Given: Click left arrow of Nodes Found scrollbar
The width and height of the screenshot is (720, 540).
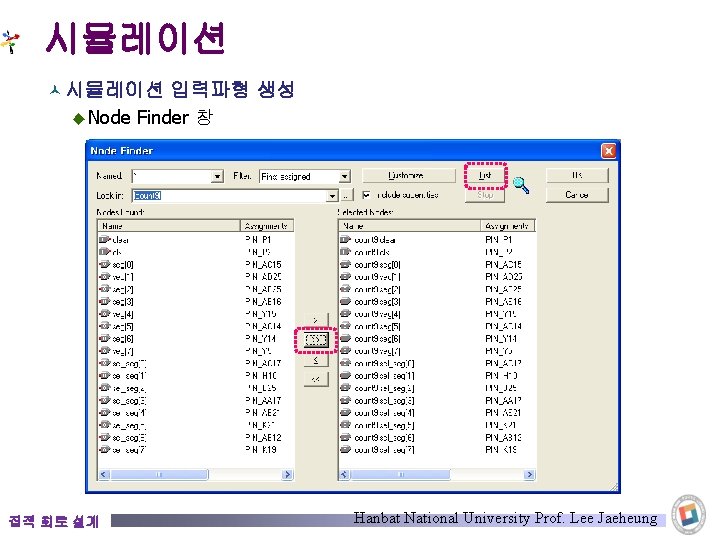Looking at the screenshot, I should coord(104,474).
